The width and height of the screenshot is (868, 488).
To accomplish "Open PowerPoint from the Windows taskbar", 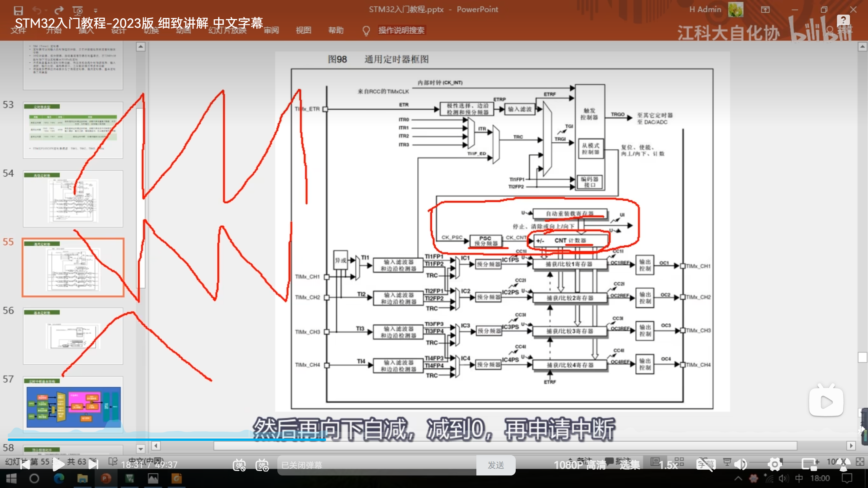I will click(x=106, y=479).
